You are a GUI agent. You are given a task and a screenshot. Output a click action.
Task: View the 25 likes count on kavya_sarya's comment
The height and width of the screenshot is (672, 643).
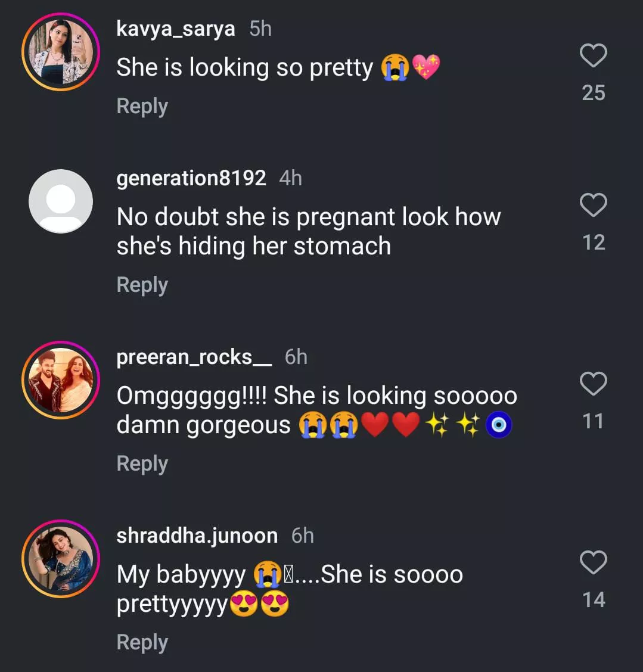[x=593, y=93]
